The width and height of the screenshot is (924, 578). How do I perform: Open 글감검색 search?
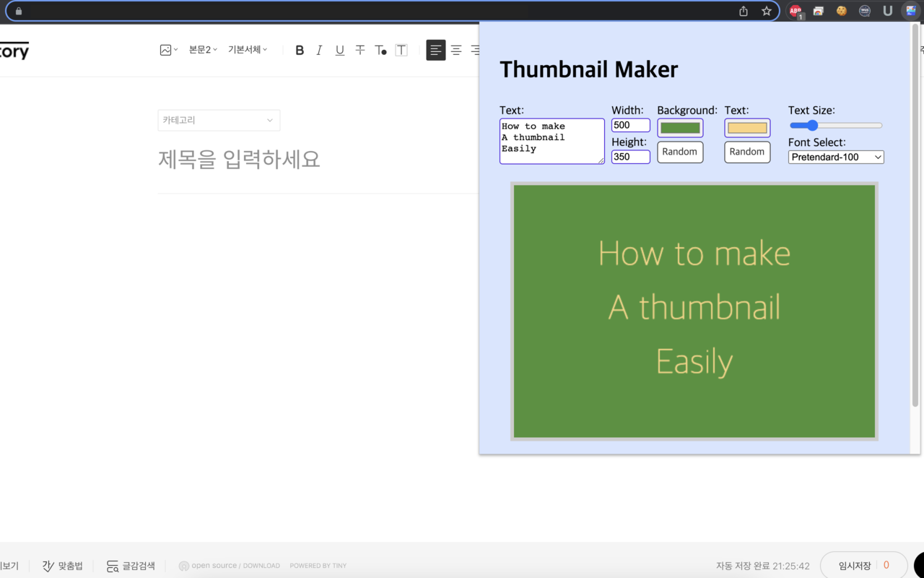(x=130, y=566)
